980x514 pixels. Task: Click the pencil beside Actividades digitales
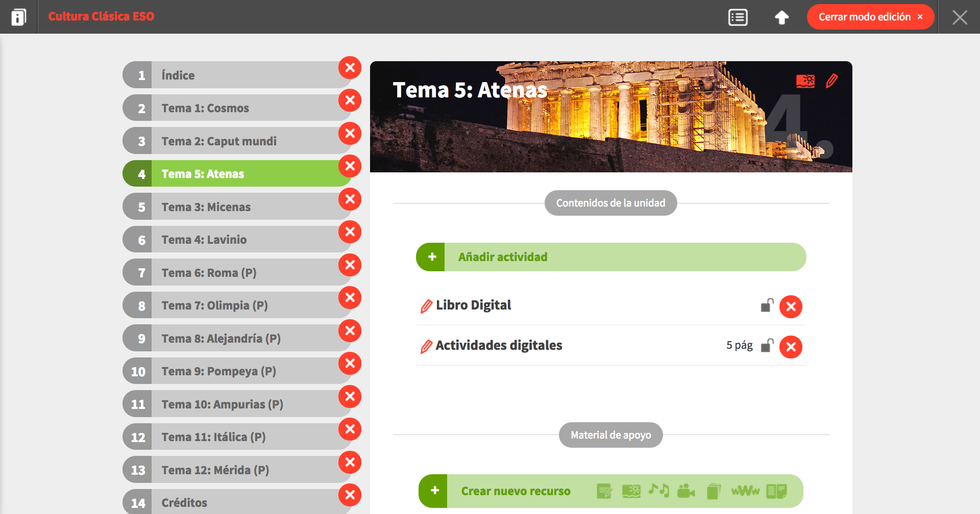click(x=426, y=347)
